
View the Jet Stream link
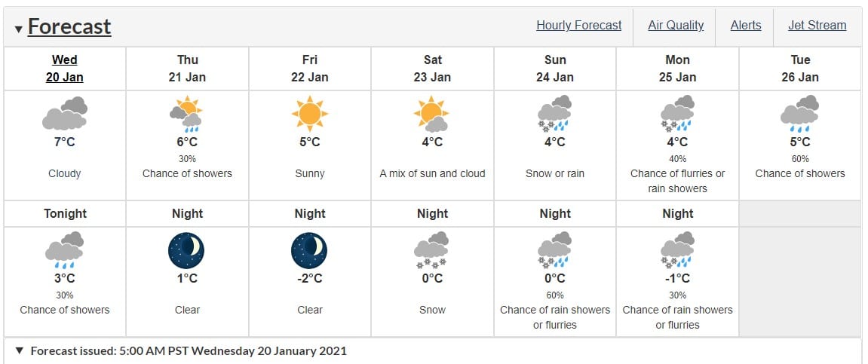coord(817,26)
